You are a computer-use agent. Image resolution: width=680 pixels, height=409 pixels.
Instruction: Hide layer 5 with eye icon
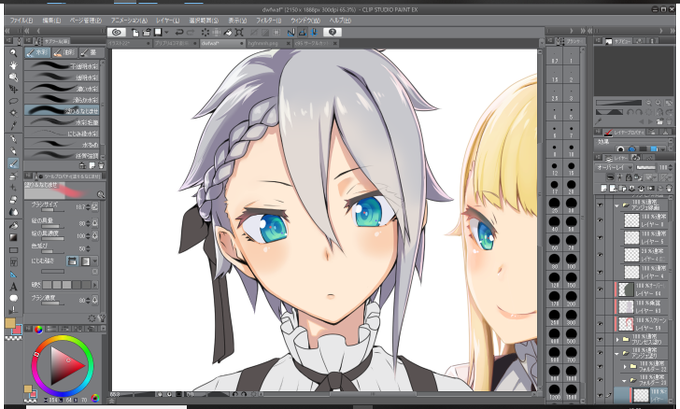(600, 238)
